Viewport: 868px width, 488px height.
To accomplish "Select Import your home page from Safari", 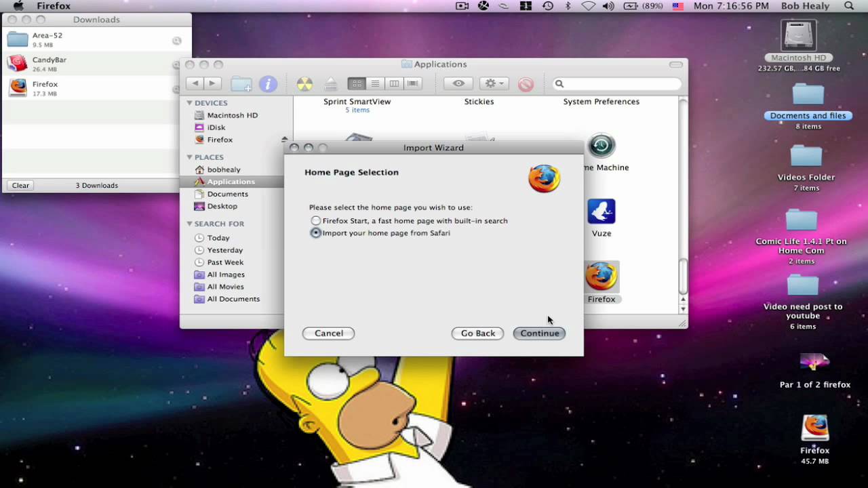I will [x=316, y=233].
